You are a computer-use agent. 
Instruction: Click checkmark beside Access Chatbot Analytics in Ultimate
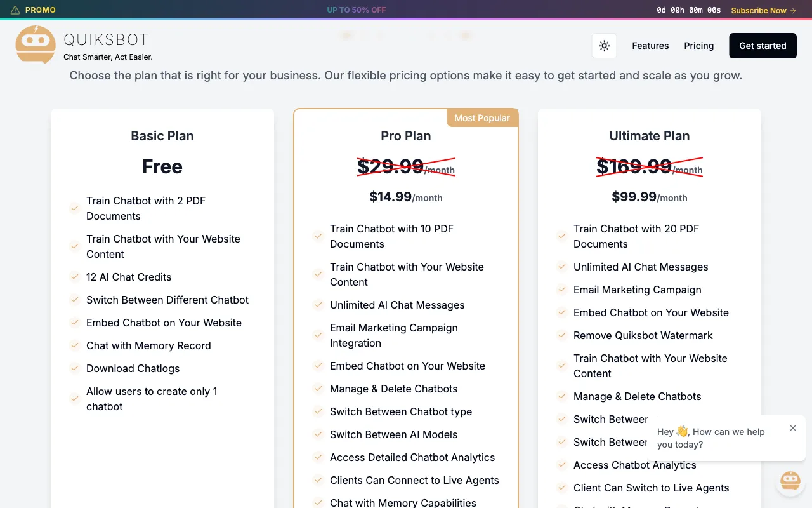coord(561,465)
